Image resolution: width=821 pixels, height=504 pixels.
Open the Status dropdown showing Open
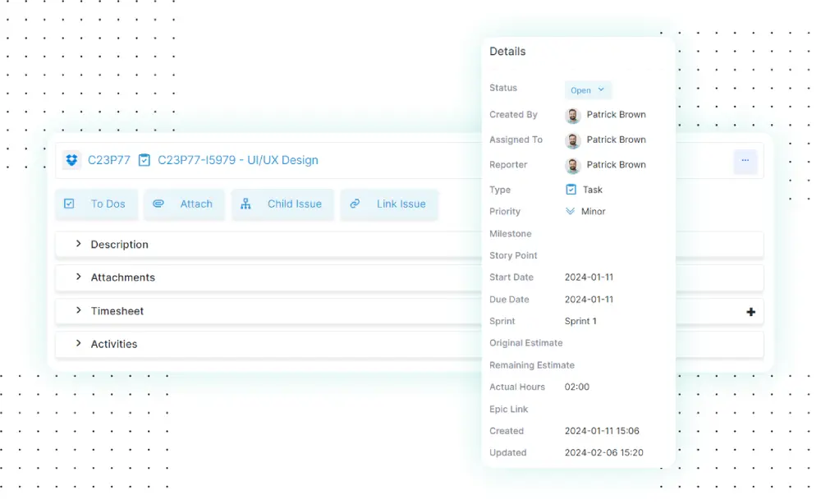[x=588, y=90]
